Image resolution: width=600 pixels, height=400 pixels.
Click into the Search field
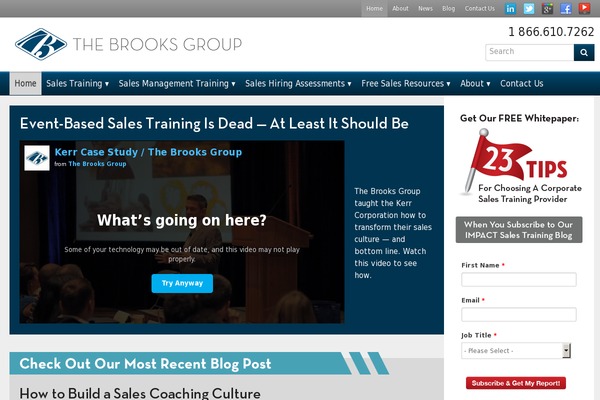530,52
